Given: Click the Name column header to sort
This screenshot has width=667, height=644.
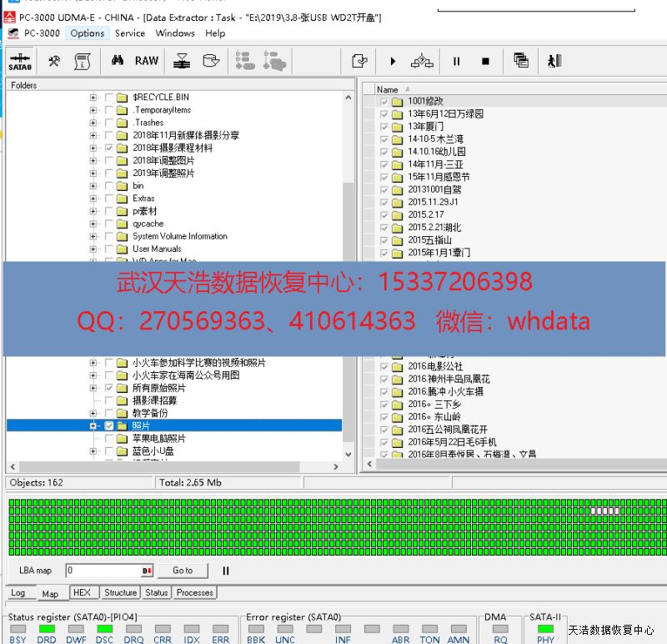Looking at the screenshot, I should pyautogui.click(x=388, y=89).
